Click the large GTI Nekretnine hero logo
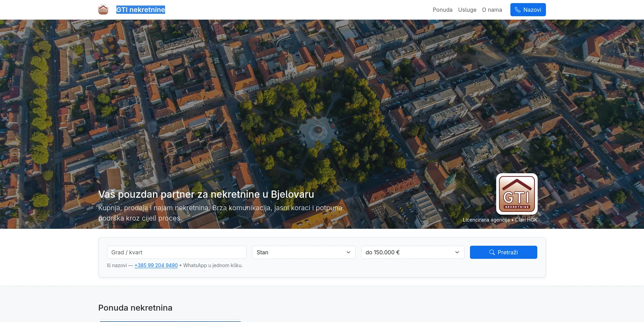Screen dimensions: 644x322 (x=517, y=194)
